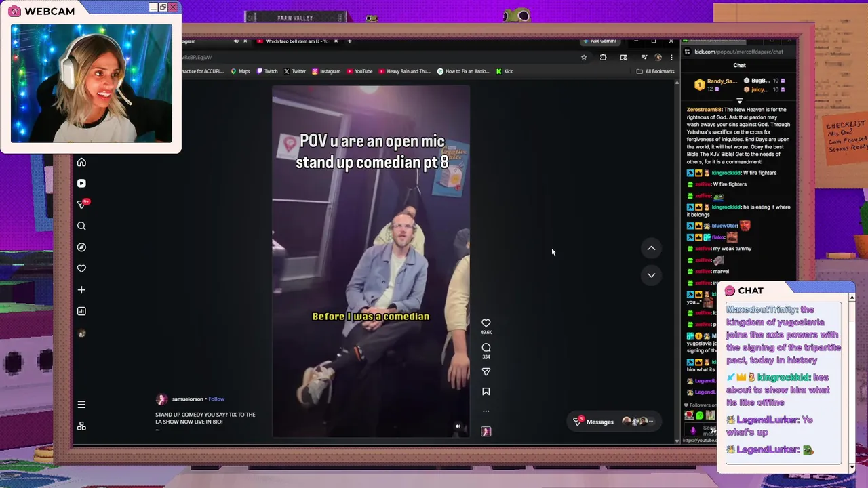Expand the Kick chat leaderboard toggle
Viewport: 868px width, 488px height.
pos(739,100)
